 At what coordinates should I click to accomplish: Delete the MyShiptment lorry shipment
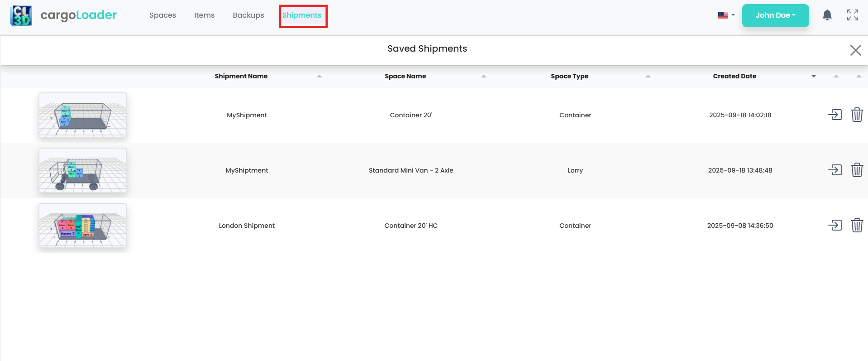pos(857,170)
